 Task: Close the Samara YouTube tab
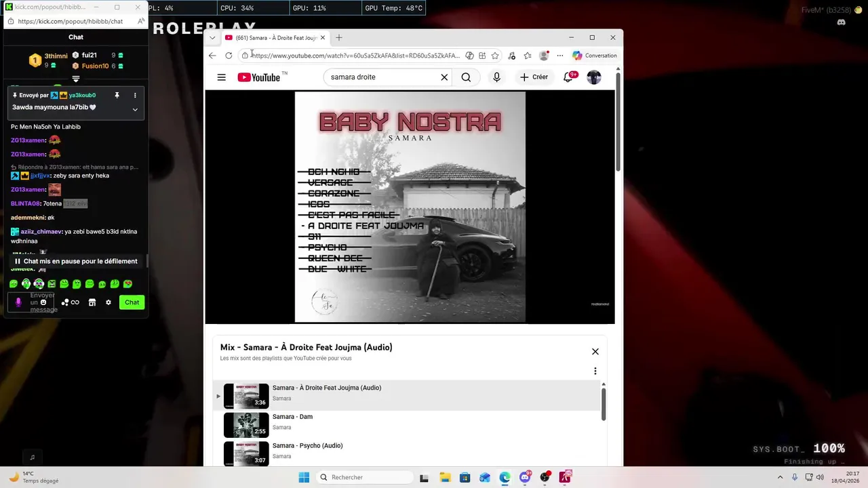point(323,38)
